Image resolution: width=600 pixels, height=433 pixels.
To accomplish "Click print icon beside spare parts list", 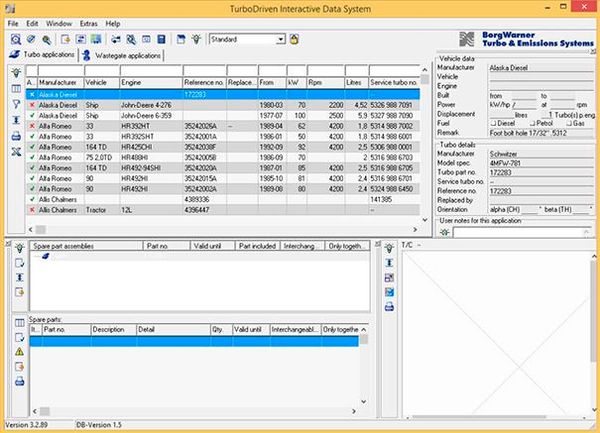I will (x=20, y=381).
